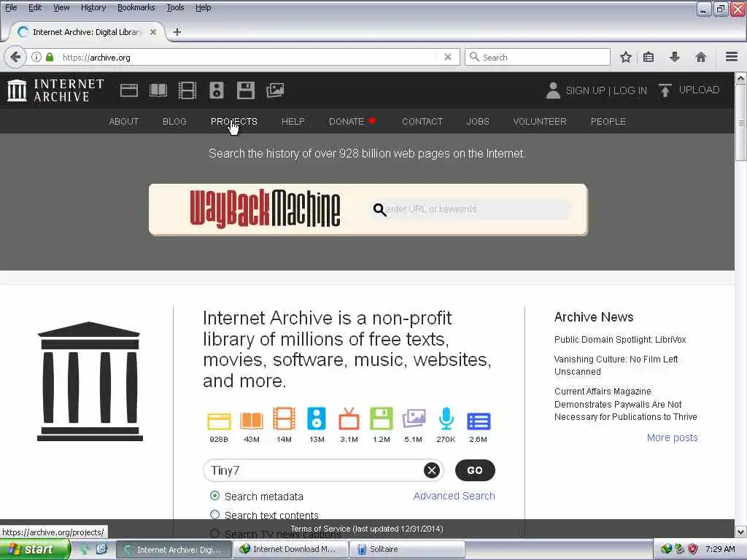Open the Tools menu
Screen dimensions: 747x560
tap(175, 7)
